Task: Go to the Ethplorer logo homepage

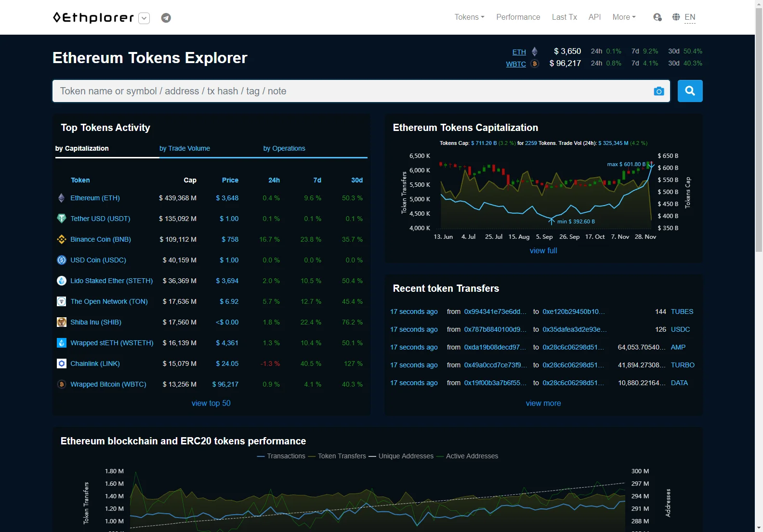Action: (x=93, y=18)
